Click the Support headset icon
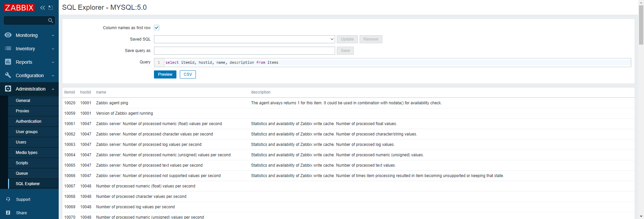This screenshot has width=644, height=219. [8, 199]
